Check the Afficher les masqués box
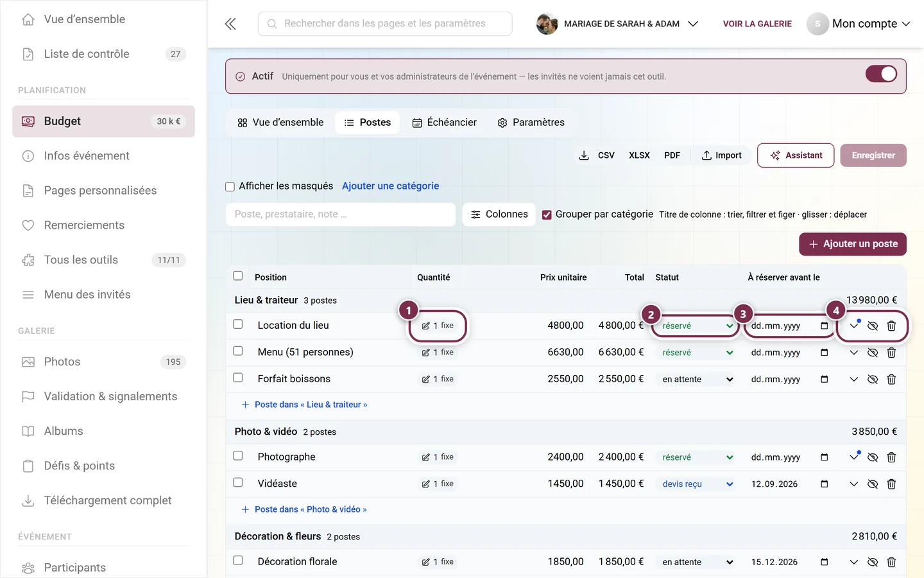 tap(230, 187)
